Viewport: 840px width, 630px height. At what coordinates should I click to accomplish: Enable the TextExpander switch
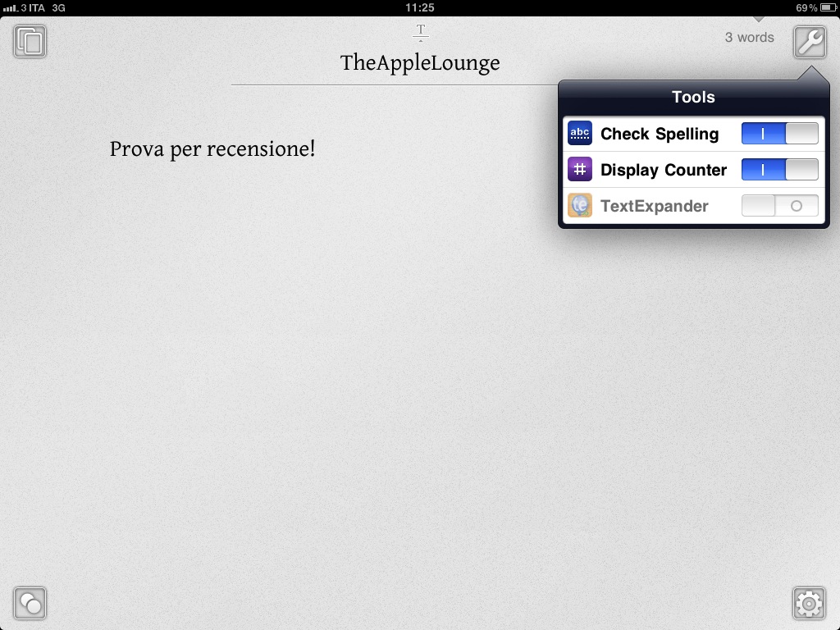click(779, 205)
